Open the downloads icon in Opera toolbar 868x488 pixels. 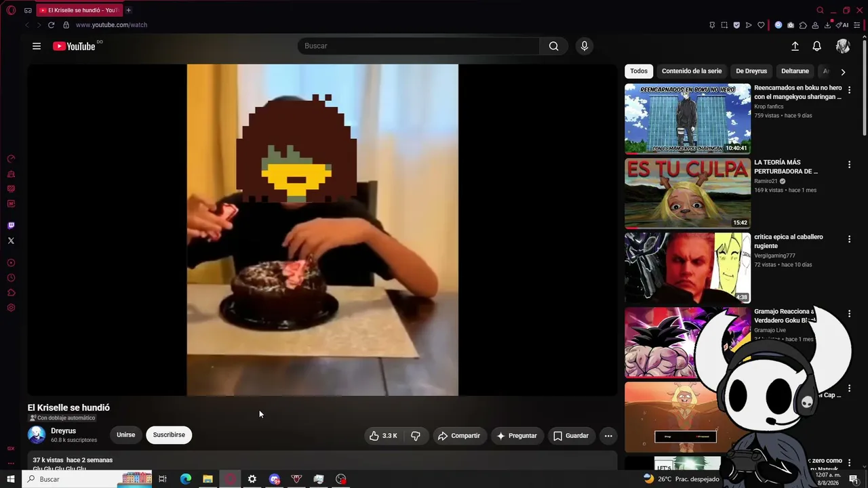(828, 25)
